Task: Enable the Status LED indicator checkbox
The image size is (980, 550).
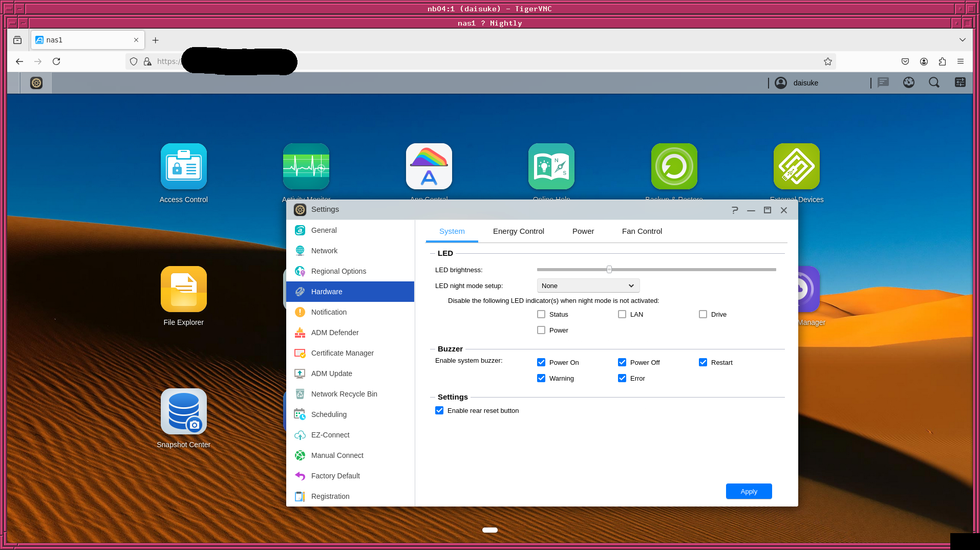Action: pos(541,315)
